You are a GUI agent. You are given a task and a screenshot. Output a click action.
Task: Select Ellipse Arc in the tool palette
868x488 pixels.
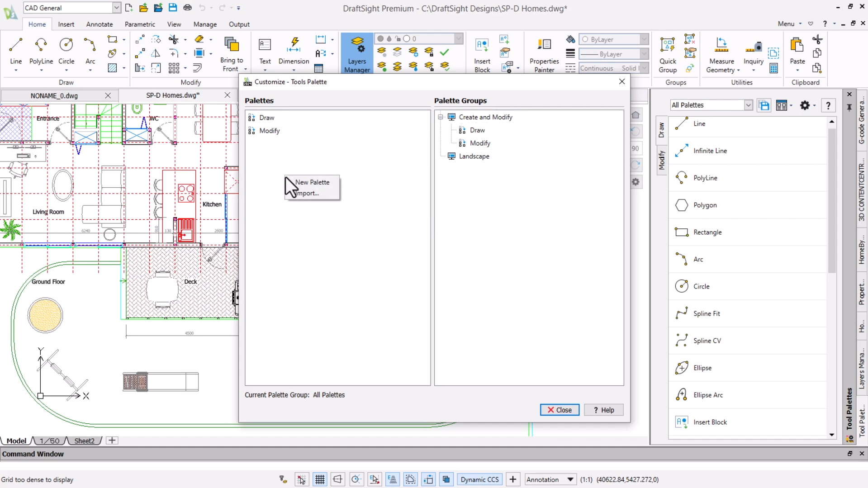[708, 395]
